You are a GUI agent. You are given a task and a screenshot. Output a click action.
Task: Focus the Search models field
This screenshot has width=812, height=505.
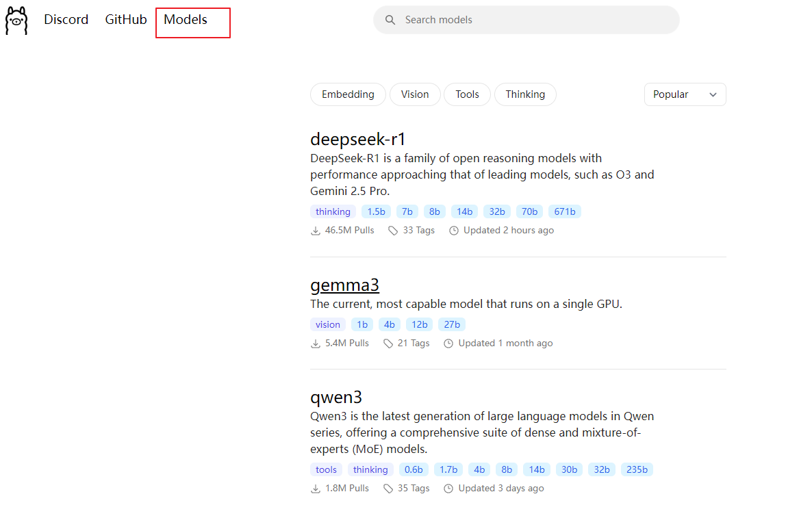coord(526,20)
